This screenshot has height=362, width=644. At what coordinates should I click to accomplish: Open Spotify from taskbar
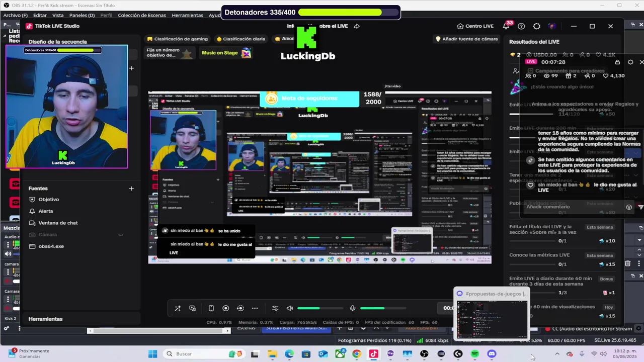pyautogui.click(x=475, y=354)
